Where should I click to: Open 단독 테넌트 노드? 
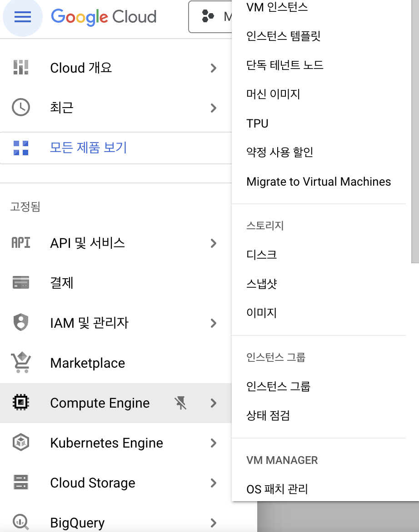point(284,65)
